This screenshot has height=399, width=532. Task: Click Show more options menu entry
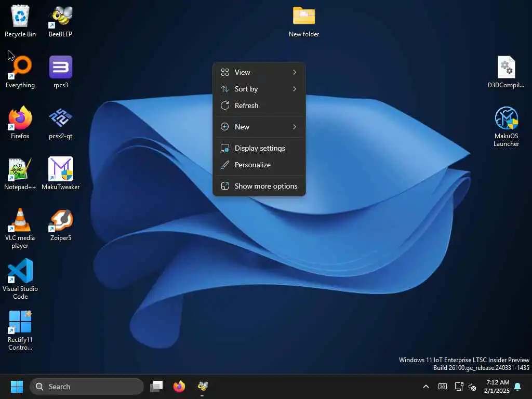[259, 187]
